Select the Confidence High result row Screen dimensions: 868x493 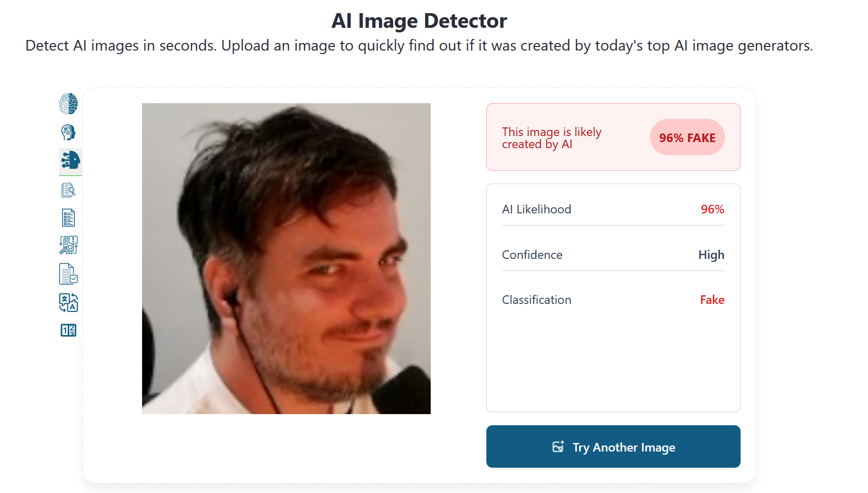tap(613, 255)
